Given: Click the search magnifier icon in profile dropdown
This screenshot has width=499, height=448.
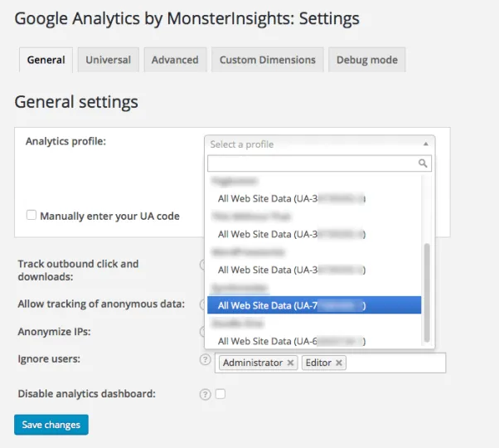Looking at the screenshot, I should [423, 163].
